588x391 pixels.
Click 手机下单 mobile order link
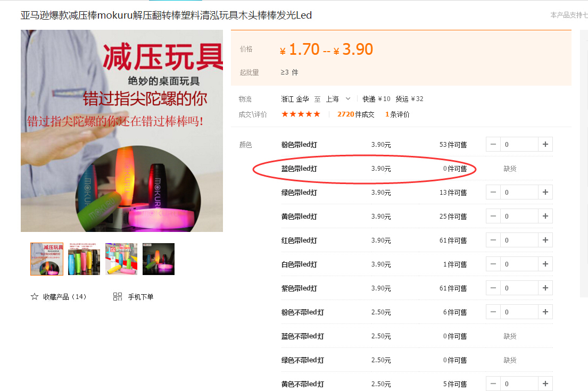click(x=140, y=297)
